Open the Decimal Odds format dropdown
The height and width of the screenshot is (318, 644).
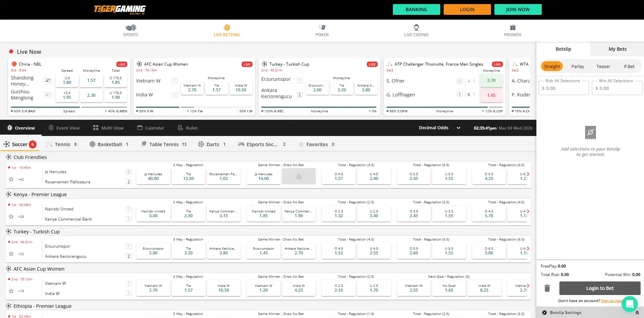(440, 128)
